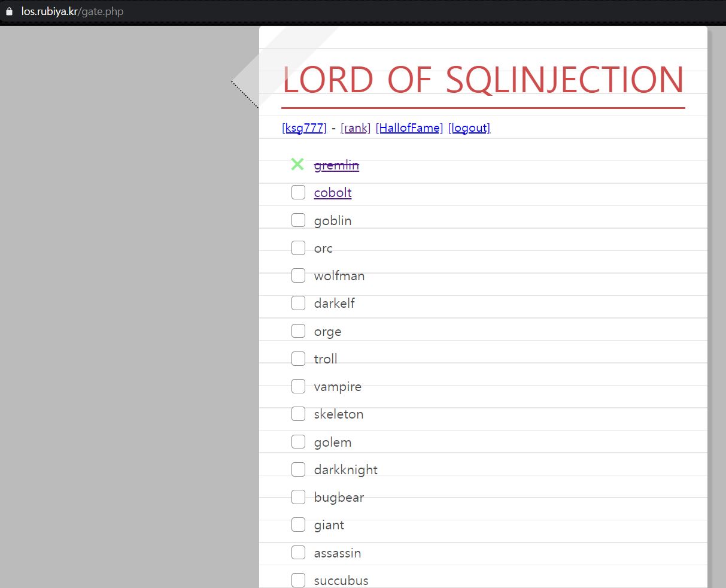Click the troll text label
This screenshot has width=726, height=588.
326,359
